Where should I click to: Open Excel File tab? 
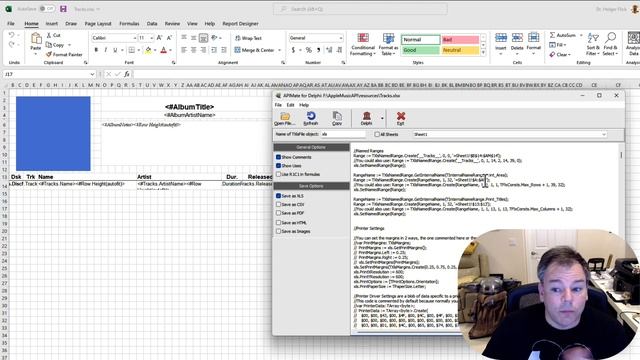click(x=11, y=24)
